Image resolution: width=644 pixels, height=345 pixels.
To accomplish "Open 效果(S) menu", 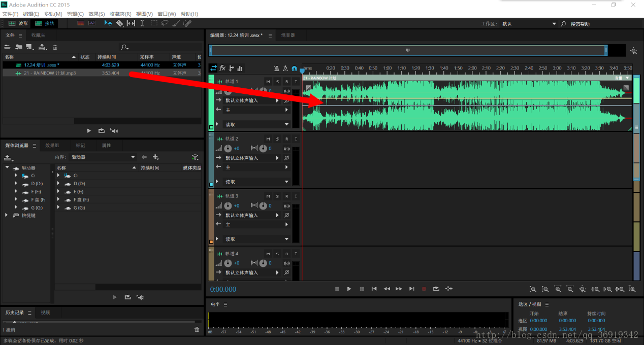I will [x=96, y=14].
